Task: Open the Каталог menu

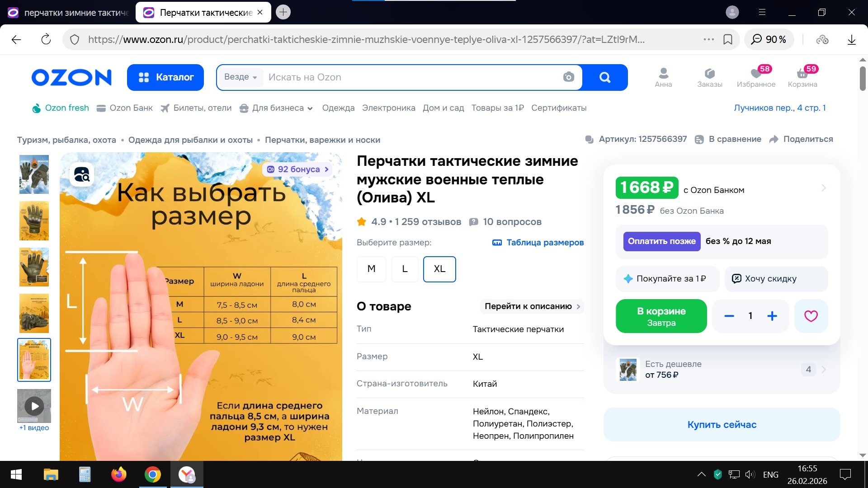Action: [165, 77]
